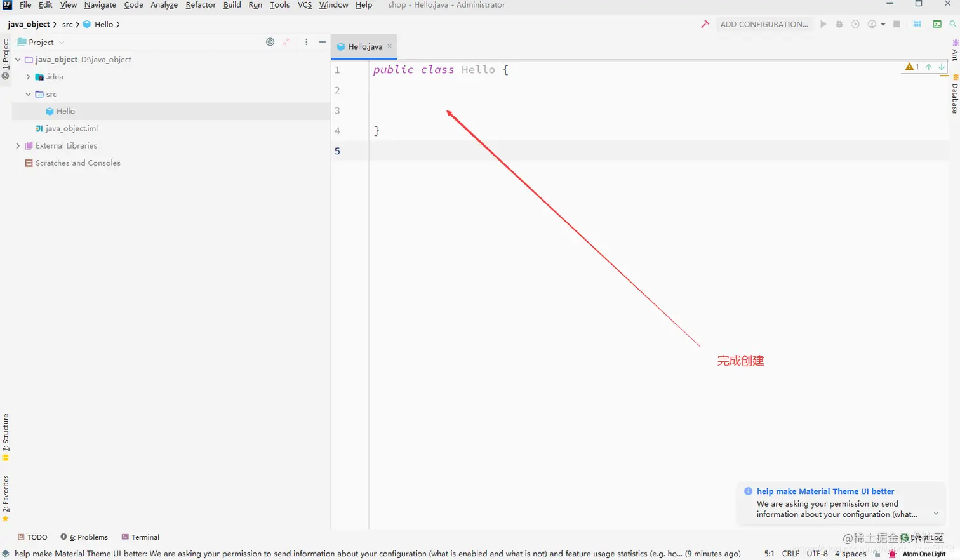The width and height of the screenshot is (960, 560).
Task: Click the Run play icon
Action: coord(823,24)
